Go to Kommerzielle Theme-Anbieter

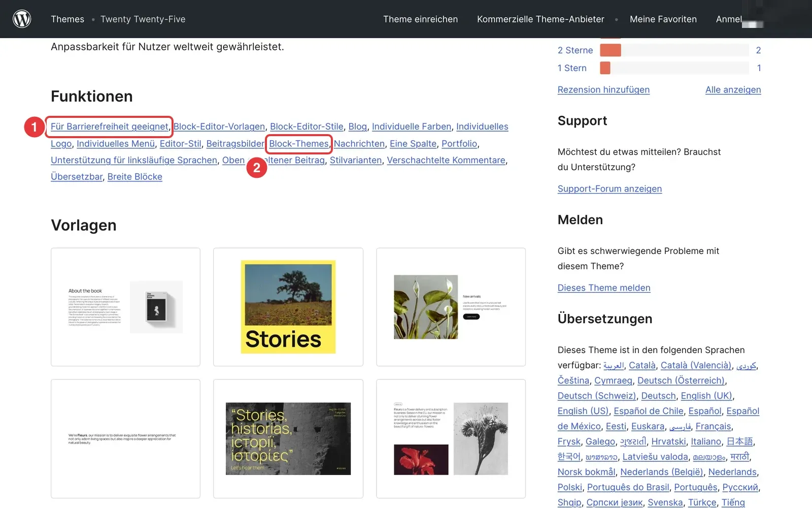point(540,19)
